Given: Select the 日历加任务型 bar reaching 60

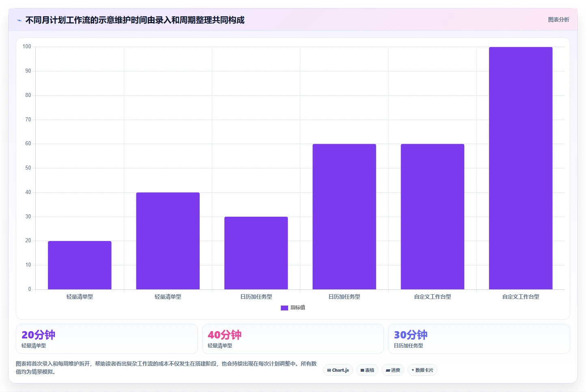Looking at the screenshot, I should 344,217.
